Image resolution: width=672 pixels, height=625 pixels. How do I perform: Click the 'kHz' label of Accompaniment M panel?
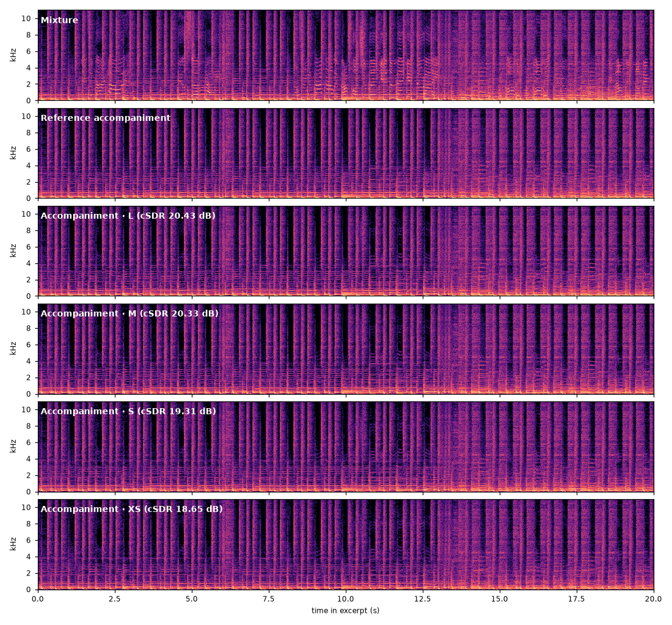tap(13, 348)
